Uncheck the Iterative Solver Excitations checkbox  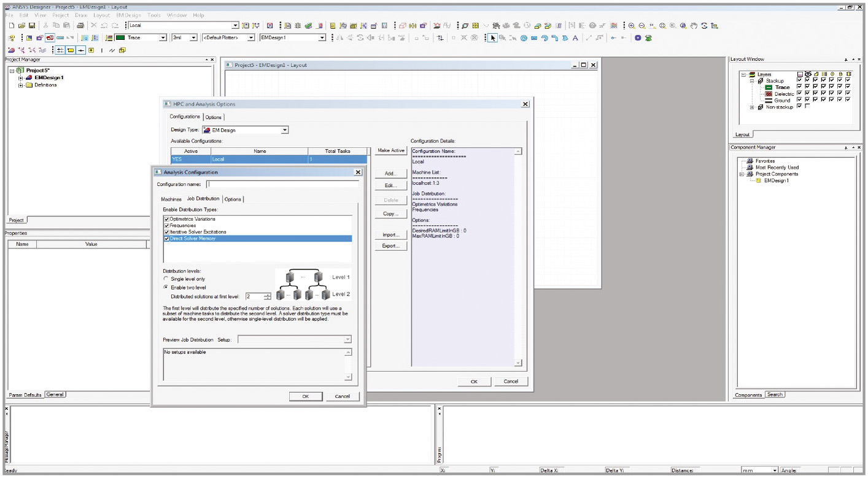[166, 232]
